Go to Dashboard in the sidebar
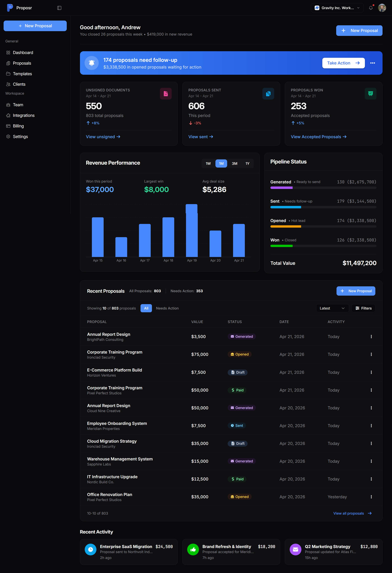Image resolution: width=392 pixels, height=573 pixels. coord(35,53)
